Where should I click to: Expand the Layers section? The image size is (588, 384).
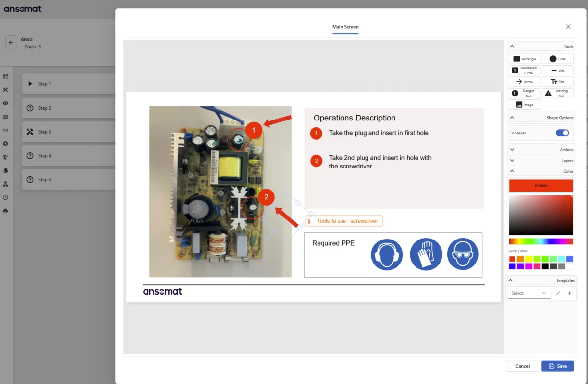point(541,161)
